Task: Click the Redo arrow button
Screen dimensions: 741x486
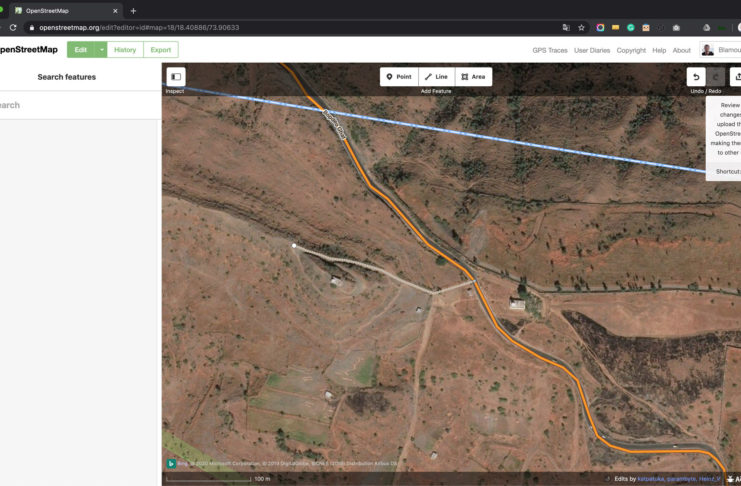Action: click(717, 77)
